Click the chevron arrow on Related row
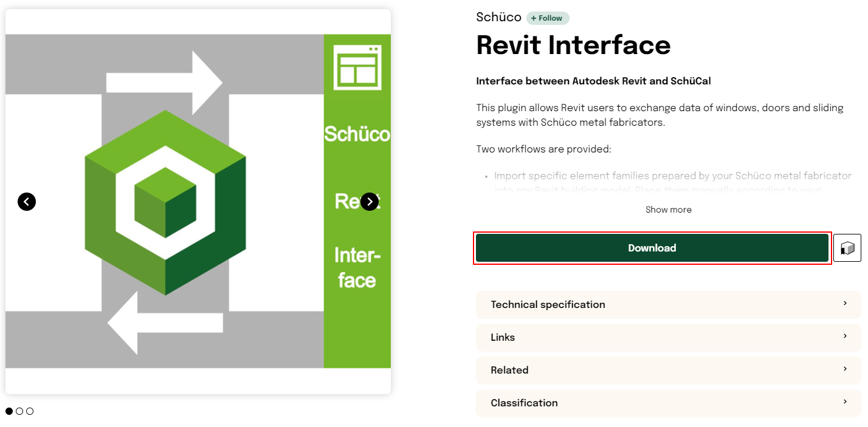868x427 pixels. click(x=845, y=369)
